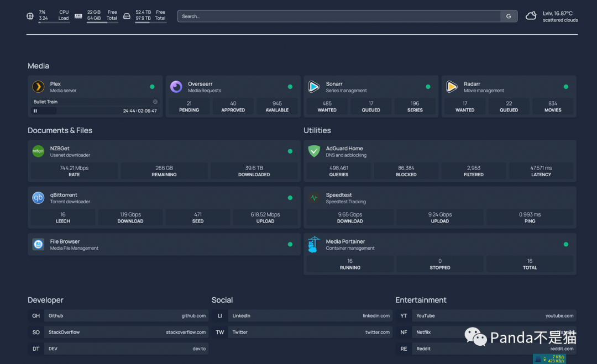
Task: Open the qBittorrent qb icon
Action: (x=38, y=198)
